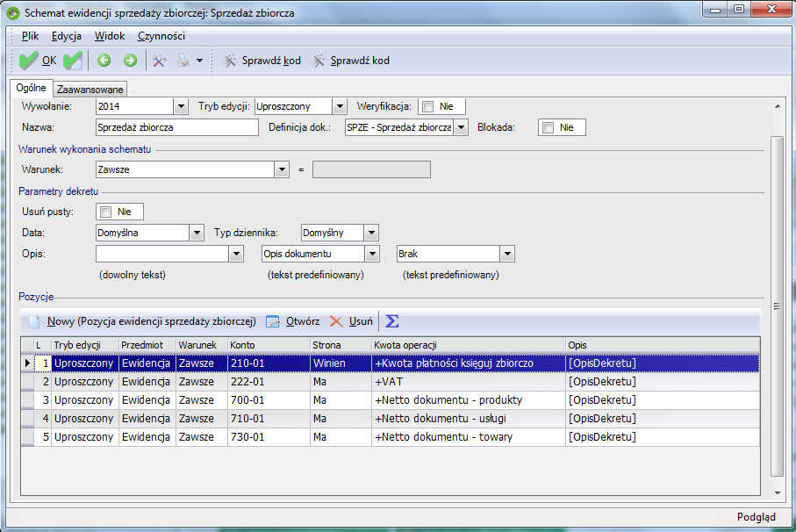This screenshot has width=796, height=532.
Task: Switch to the Ogólne tab
Action: click(x=31, y=88)
